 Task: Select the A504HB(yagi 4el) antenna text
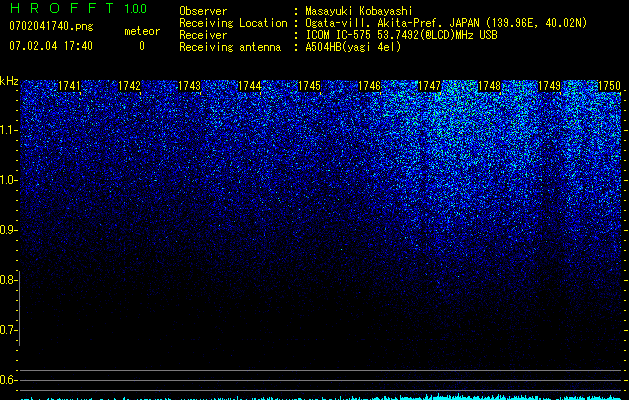tap(353, 47)
